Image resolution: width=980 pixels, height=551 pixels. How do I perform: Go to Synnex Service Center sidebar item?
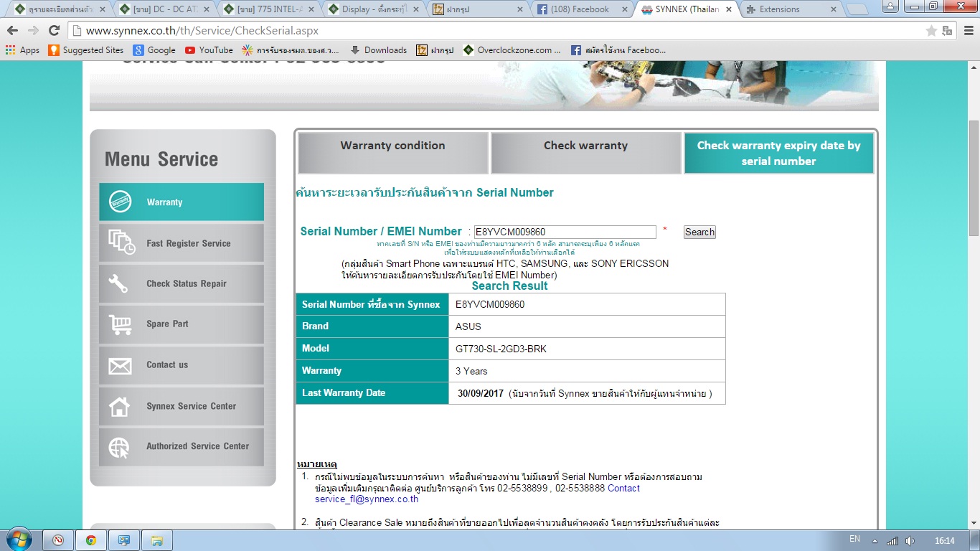[x=182, y=406]
